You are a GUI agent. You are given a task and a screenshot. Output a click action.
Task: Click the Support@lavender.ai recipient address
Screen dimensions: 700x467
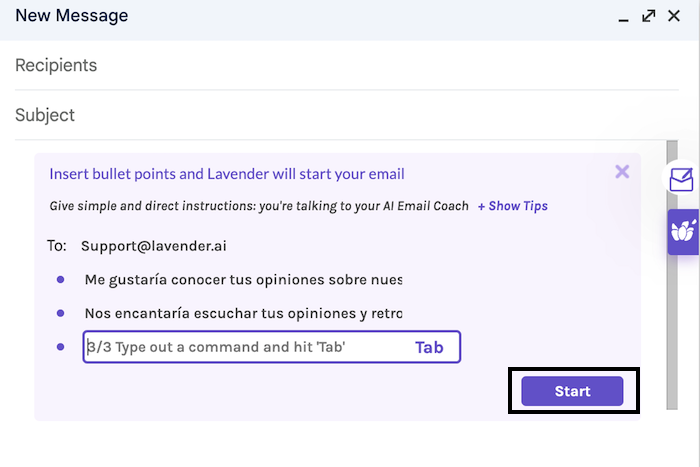(x=154, y=246)
